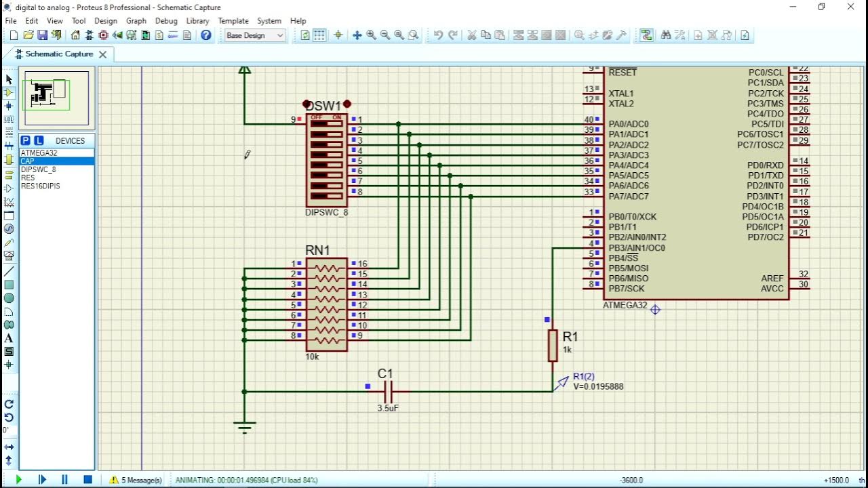Screen dimensions: 868x488
Task: Click the L library manage button
Action: [39, 140]
